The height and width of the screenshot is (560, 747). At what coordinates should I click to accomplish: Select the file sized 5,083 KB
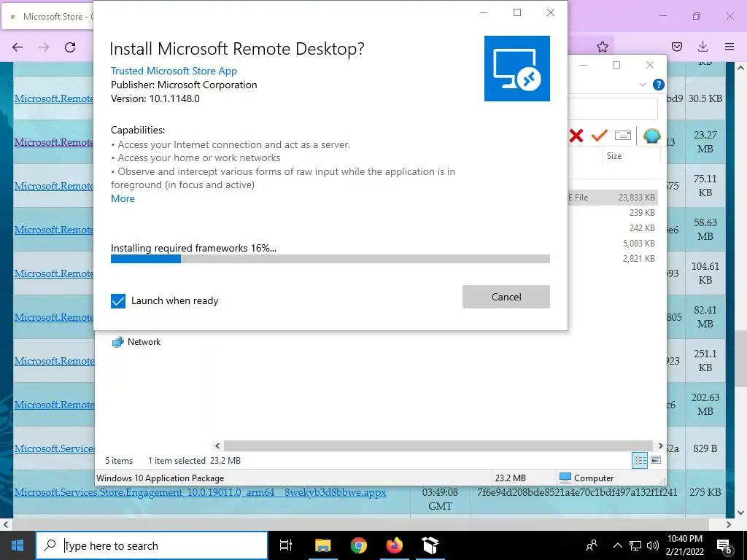pyautogui.click(x=639, y=244)
